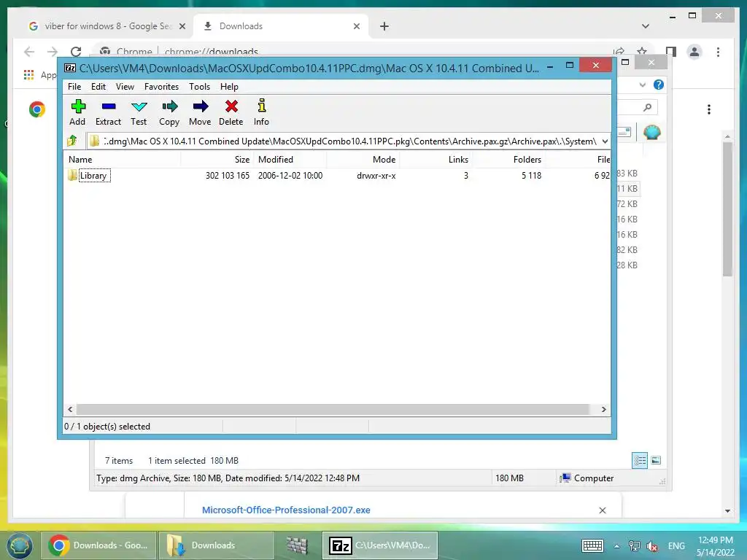Image resolution: width=747 pixels, height=560 pixels.
Task: Open Chrome tab search chevron
Action: coord(646,26)
